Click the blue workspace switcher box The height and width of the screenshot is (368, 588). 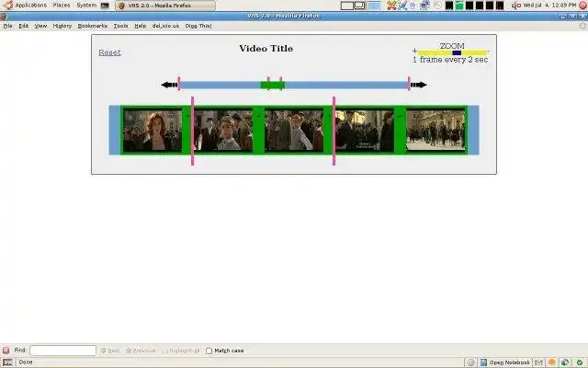pyautogui.click(x=374, y=6)
